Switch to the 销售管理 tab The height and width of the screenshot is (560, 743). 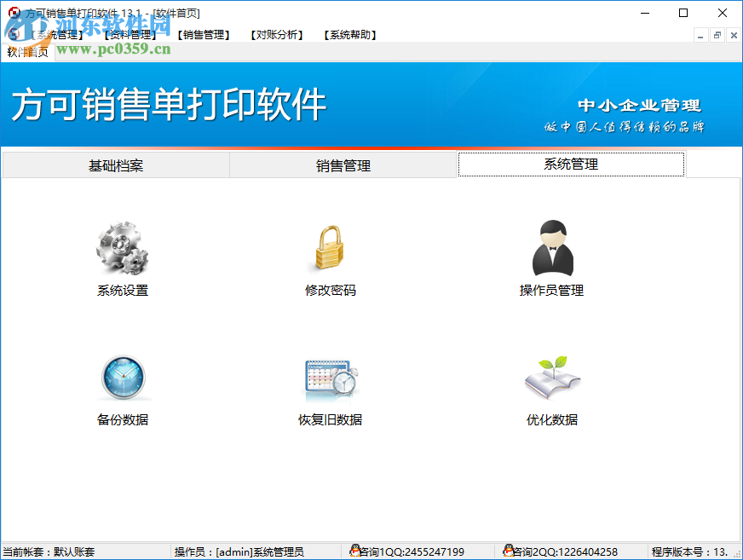[x=343, y=165]
